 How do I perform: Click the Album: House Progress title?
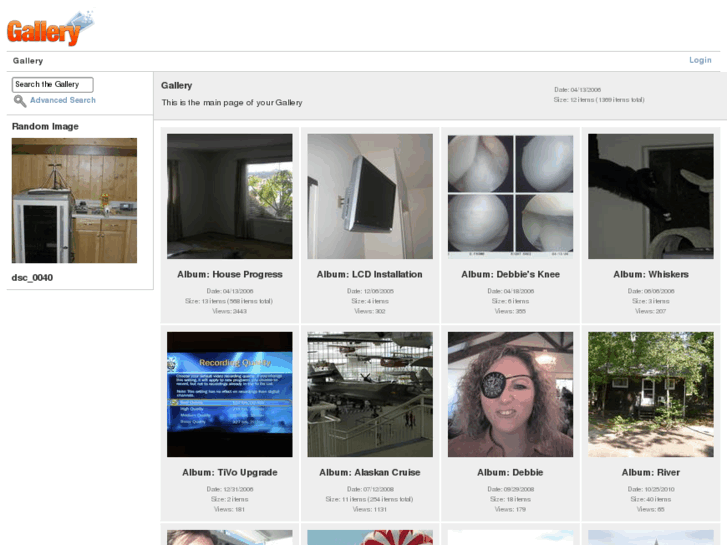pyautogui.click(x=230, y=274)
